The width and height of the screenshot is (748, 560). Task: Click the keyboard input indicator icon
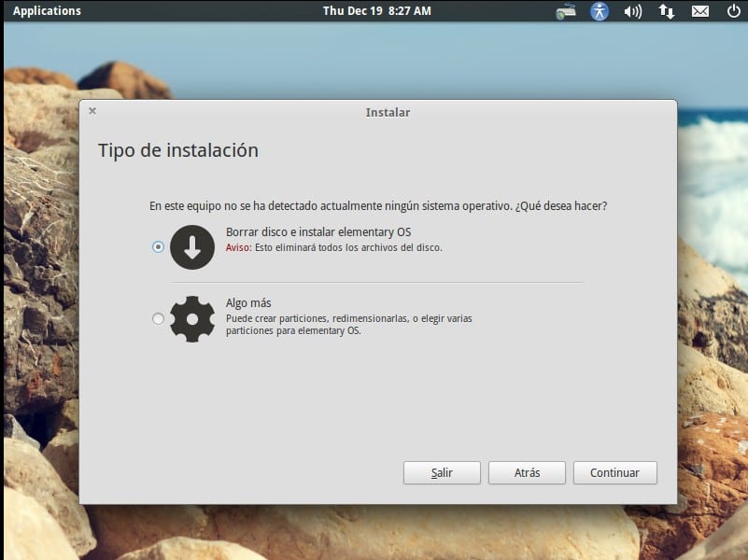click(565, 11)
